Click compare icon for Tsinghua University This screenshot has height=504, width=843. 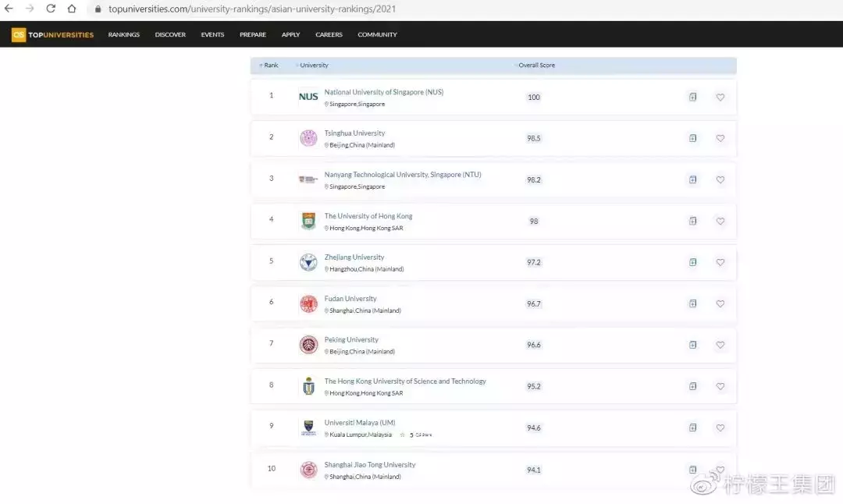[x=692, y=138]
